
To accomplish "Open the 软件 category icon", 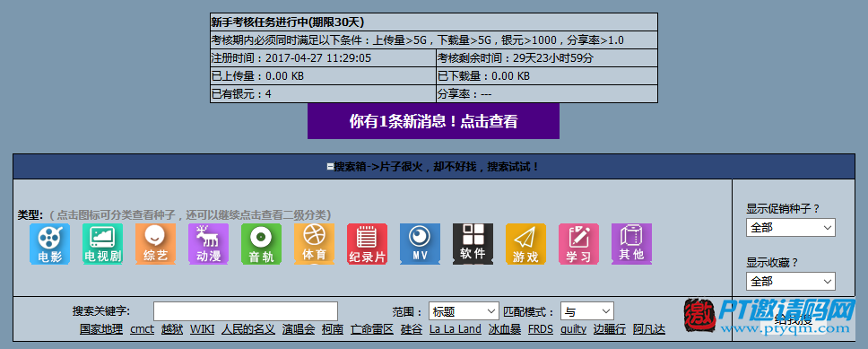I will pyautogui.click(x=473, y=244).
